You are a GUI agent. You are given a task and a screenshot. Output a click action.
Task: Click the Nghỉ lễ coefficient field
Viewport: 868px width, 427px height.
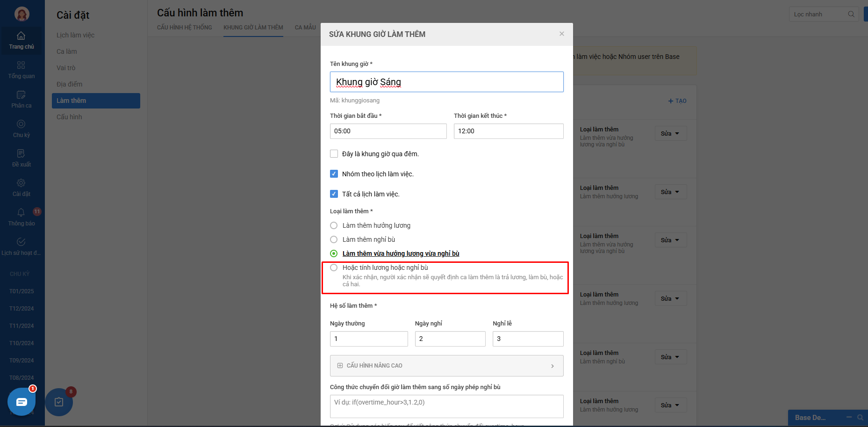click(528, 339)
